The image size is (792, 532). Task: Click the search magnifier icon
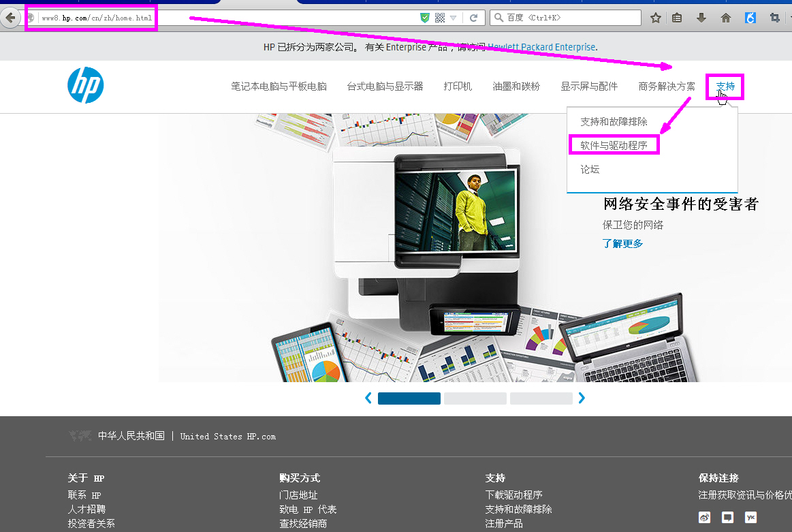[x=498, y=18]
